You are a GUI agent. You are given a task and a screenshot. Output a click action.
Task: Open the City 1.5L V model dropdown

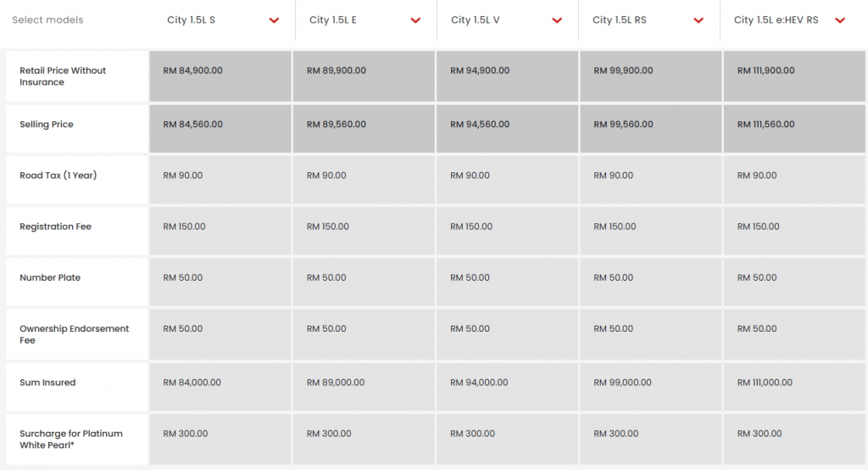click(x=475, y=20)
